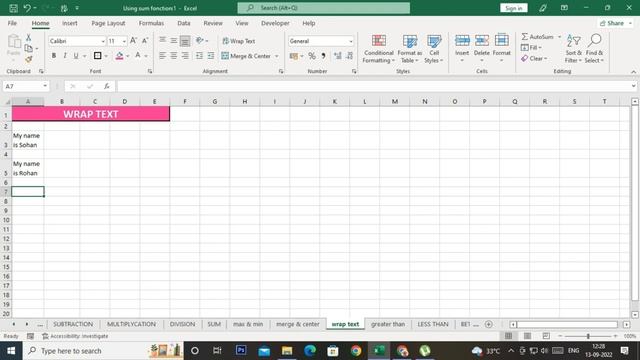640x360 pixels.
Task: Open the General number format dropdown
Action: (x=351, y=41)
